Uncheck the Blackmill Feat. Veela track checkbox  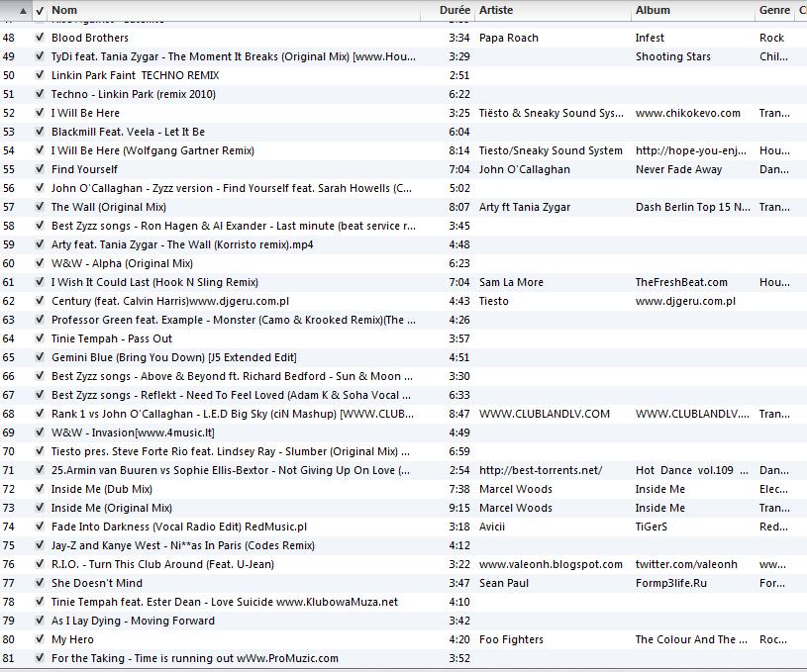[x=40, y=132]
